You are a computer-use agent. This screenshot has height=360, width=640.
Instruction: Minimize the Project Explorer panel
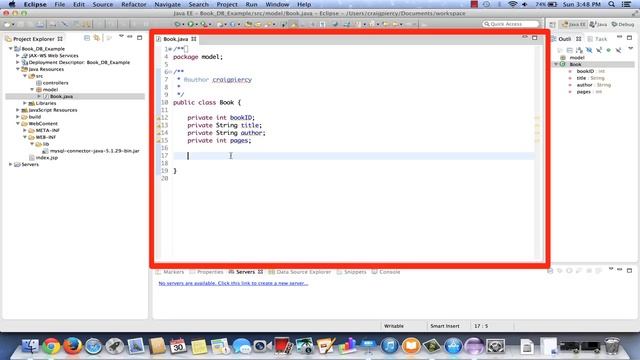coord(130,37)
